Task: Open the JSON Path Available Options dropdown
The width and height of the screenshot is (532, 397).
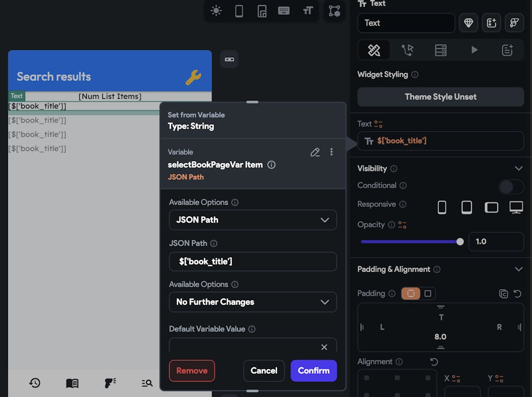Action: 253,220
